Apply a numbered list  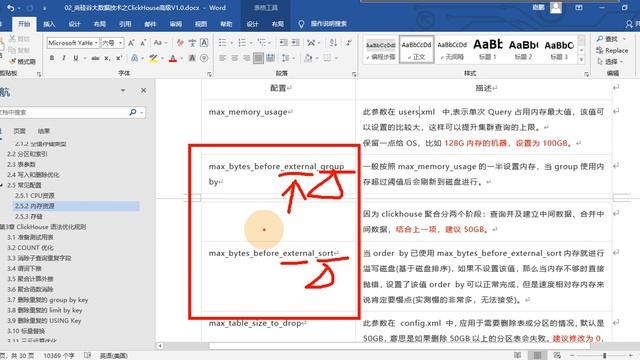pos(242,42)
